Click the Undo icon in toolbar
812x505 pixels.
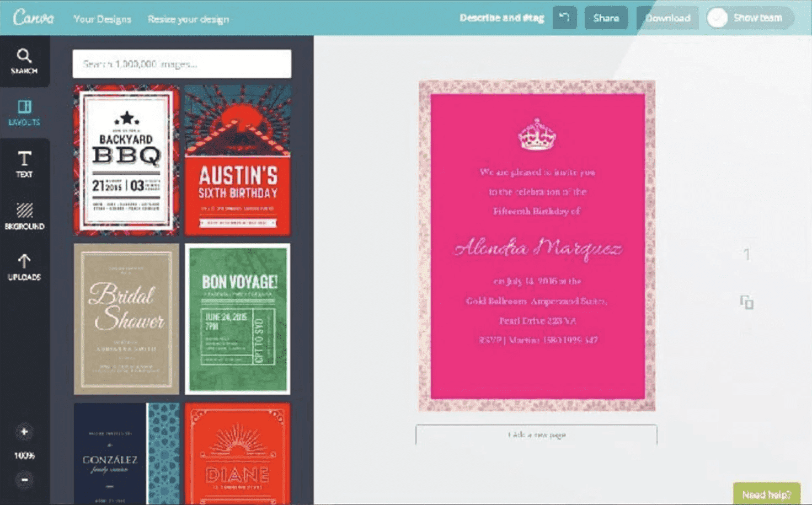[564, 18]
